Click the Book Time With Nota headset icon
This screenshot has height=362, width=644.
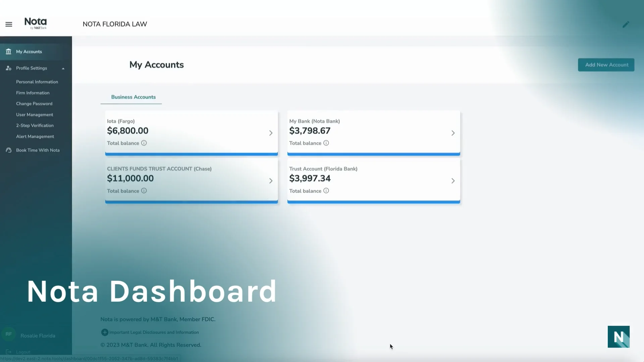click(x=9, y=150)
